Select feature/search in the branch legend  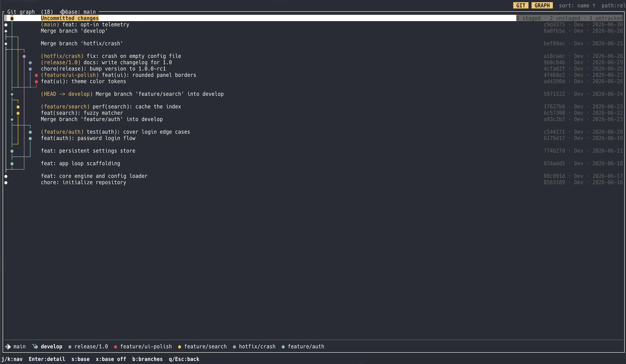[x=202, y=347]
